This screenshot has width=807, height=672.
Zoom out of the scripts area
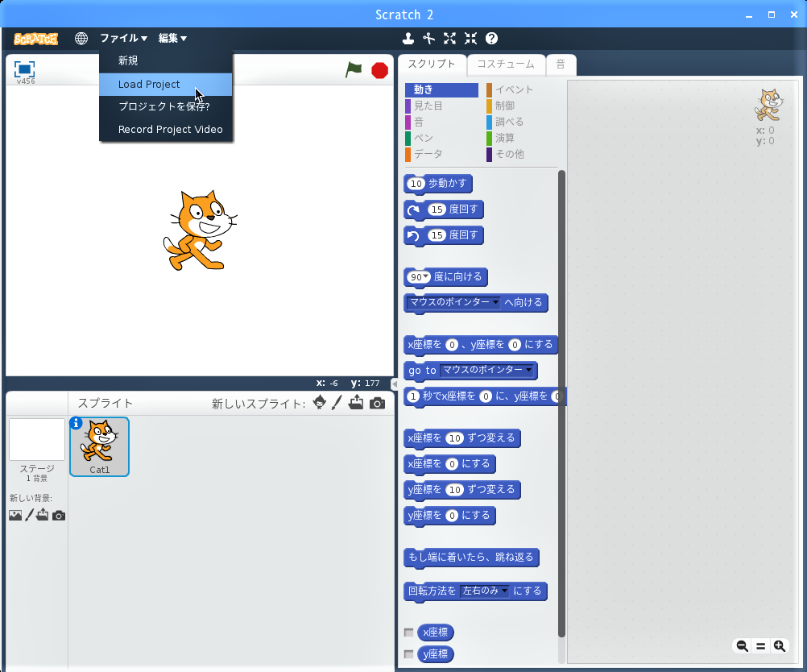(x=742, y=645)
